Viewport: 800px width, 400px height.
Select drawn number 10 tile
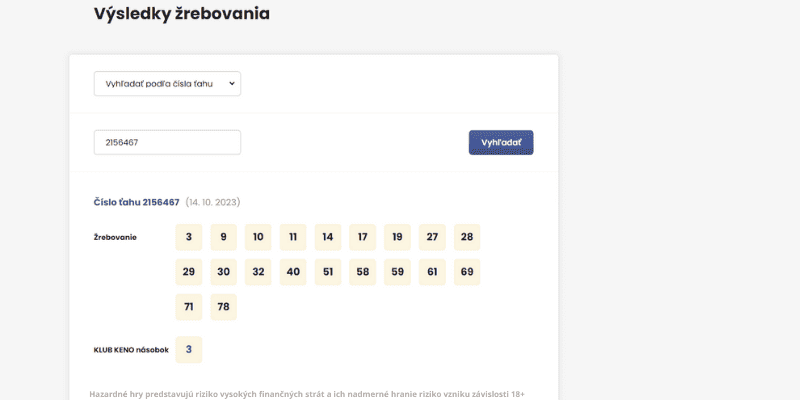258,237
